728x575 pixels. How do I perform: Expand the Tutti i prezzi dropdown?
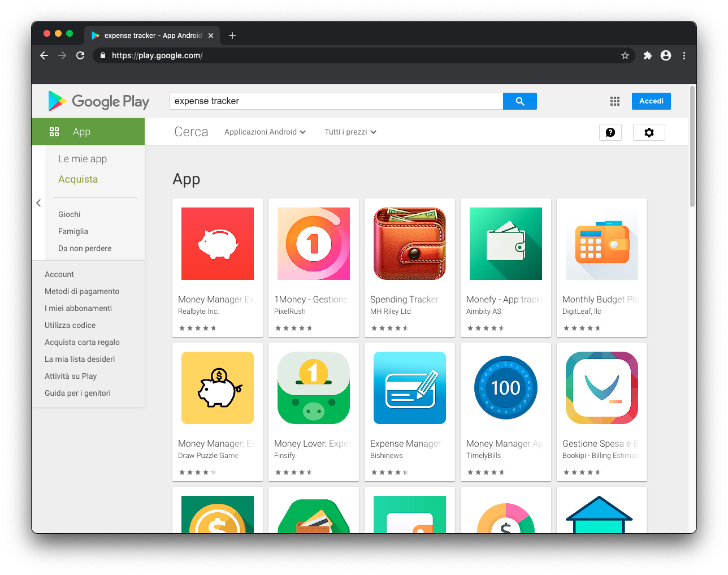click(x=350, y=132)
